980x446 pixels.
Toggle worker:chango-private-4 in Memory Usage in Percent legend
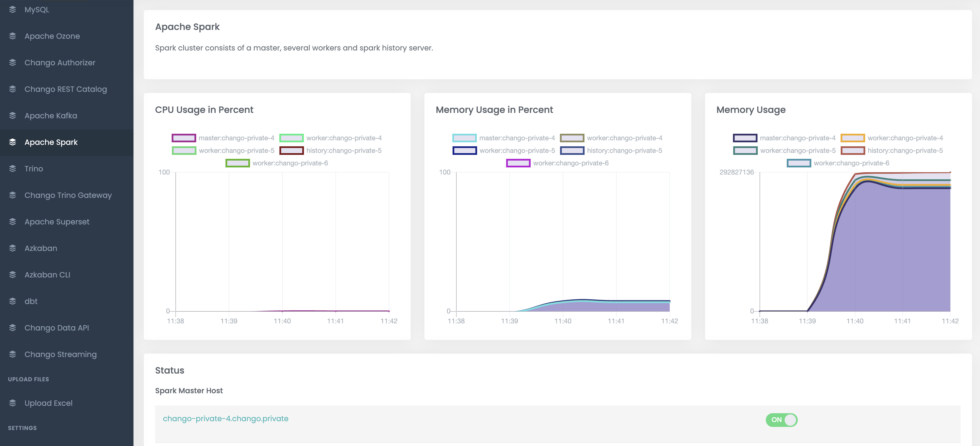611,138
